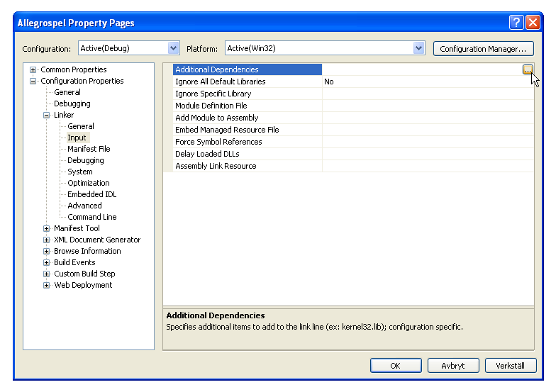Collapse the Configuration Properties node

tap(33, 81)
